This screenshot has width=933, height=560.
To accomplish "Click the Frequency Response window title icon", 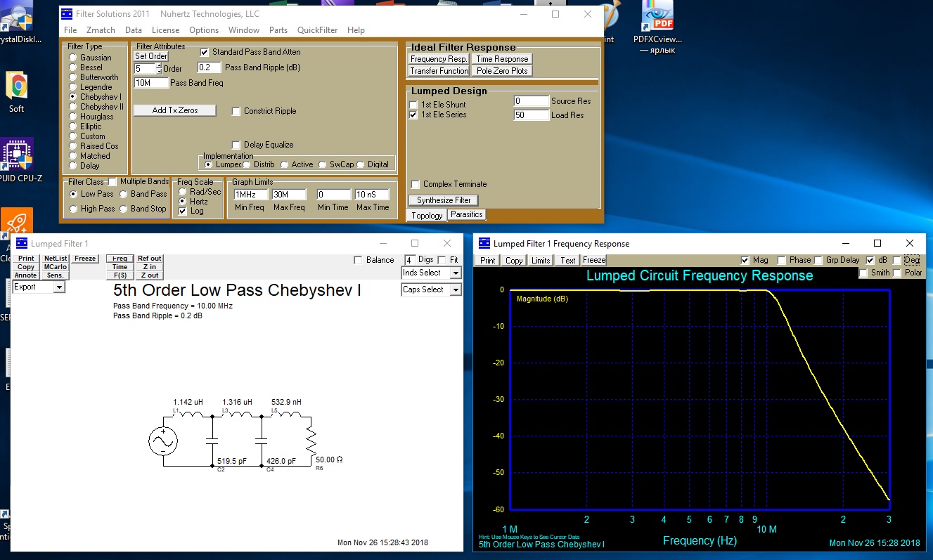I will pyautogui.click(x=484, y=243).
